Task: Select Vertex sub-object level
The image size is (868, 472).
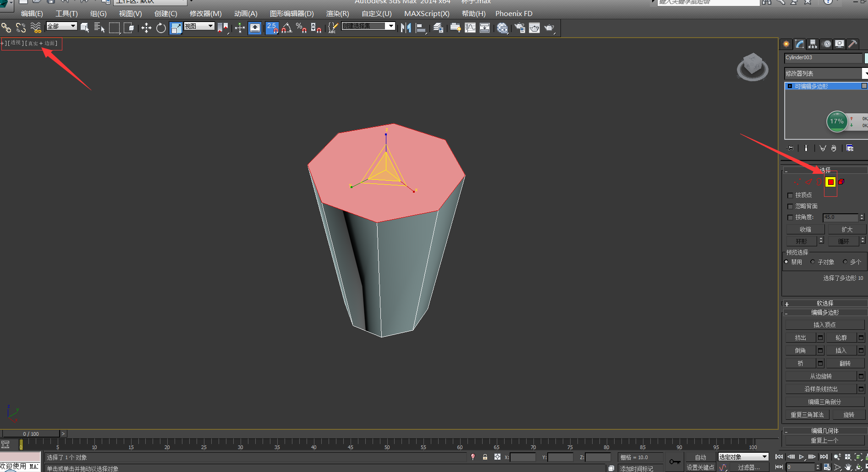Action: [798, 182]
